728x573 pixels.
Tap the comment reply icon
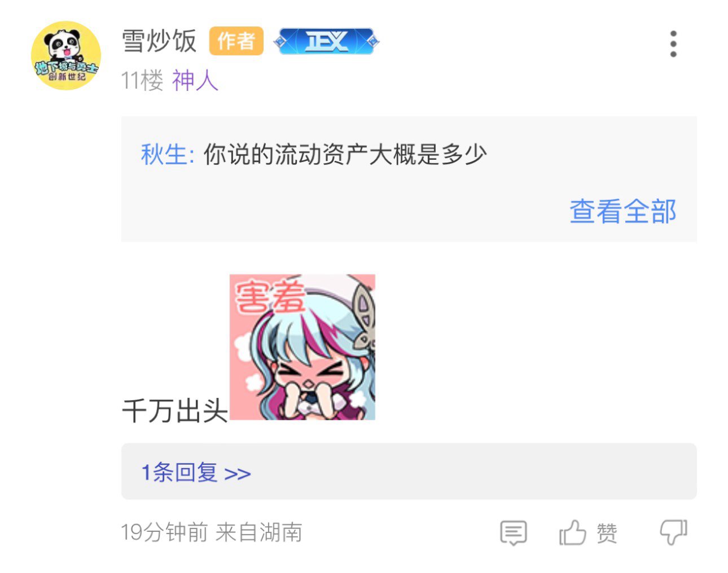(514, 532)
